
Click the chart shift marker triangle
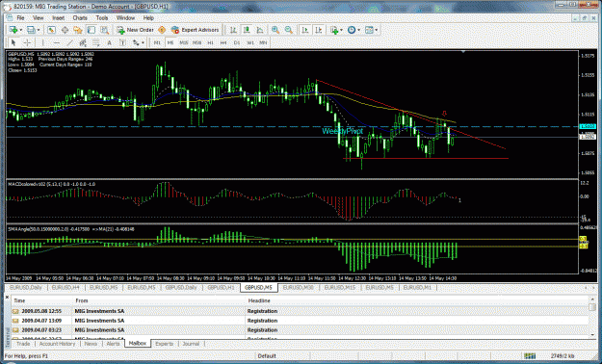(x=463, y=51)
